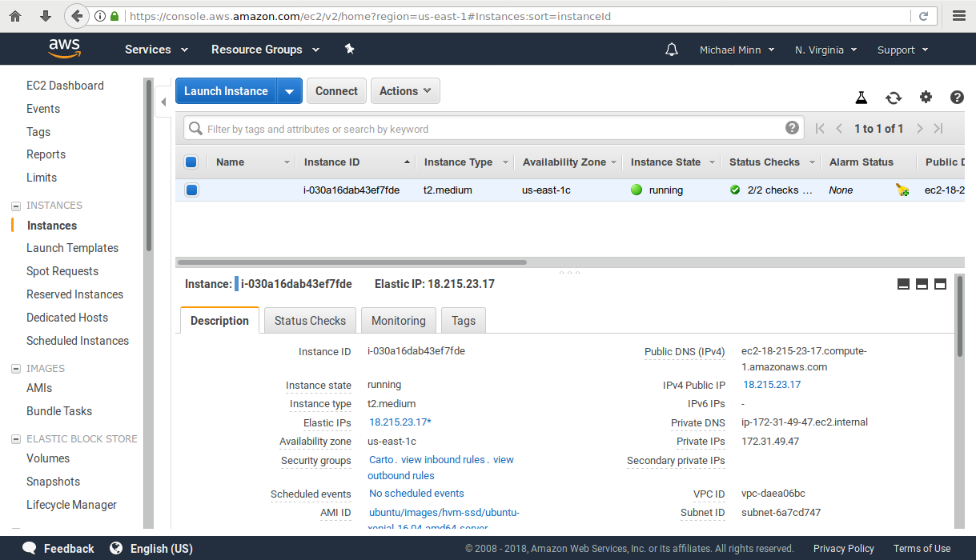This screenshot has height=560, width=976.
Task: Open the notifications bell
Action: 672,50
